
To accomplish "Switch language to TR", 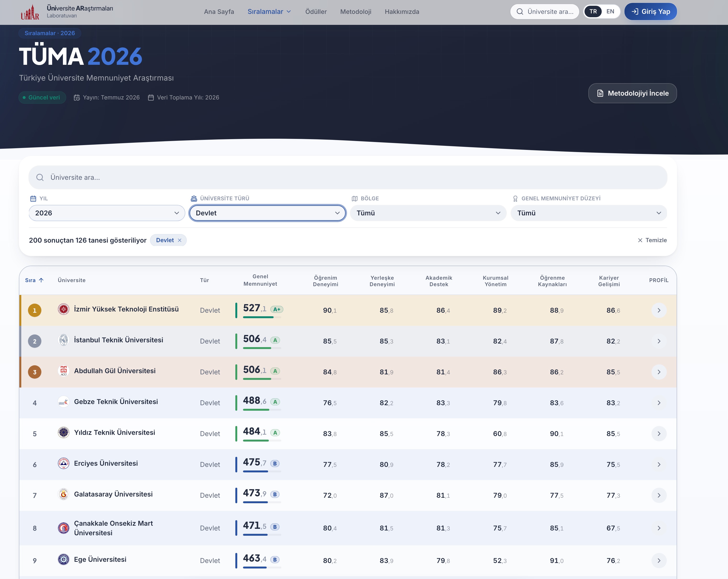I will click(593, 11).
